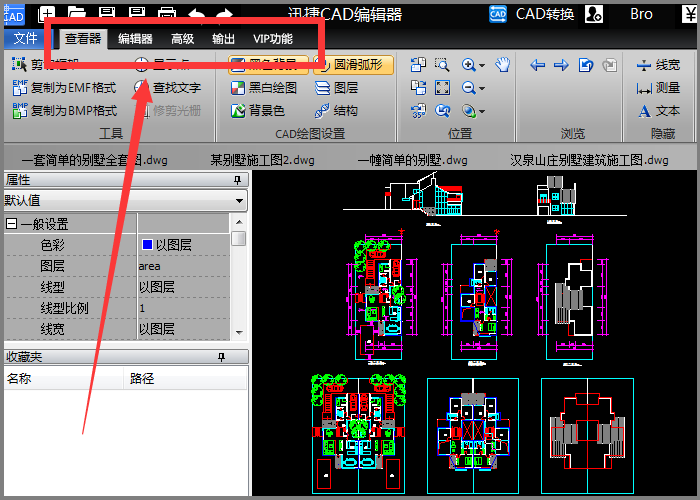Click the fit-to-window extents icon
The image size is (700, 500).
(442, 88)
